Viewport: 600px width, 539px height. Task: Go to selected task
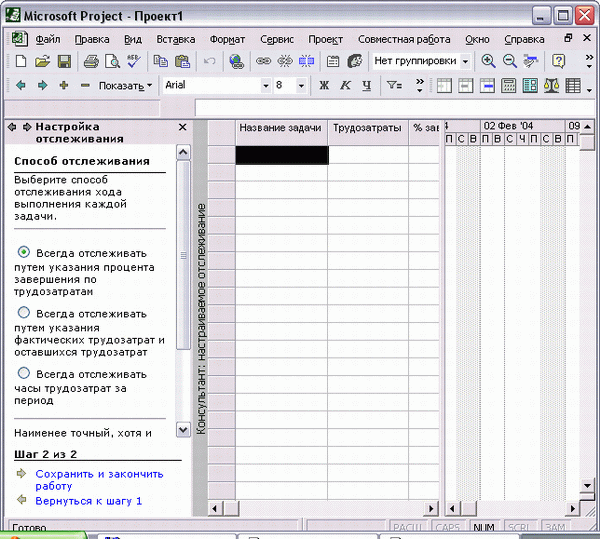(x=531, y=61)
